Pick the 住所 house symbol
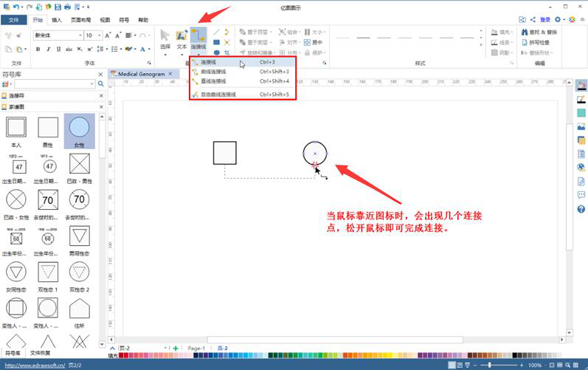The width and height of the screenshot is (588, 370). click(x=79, y=313)
